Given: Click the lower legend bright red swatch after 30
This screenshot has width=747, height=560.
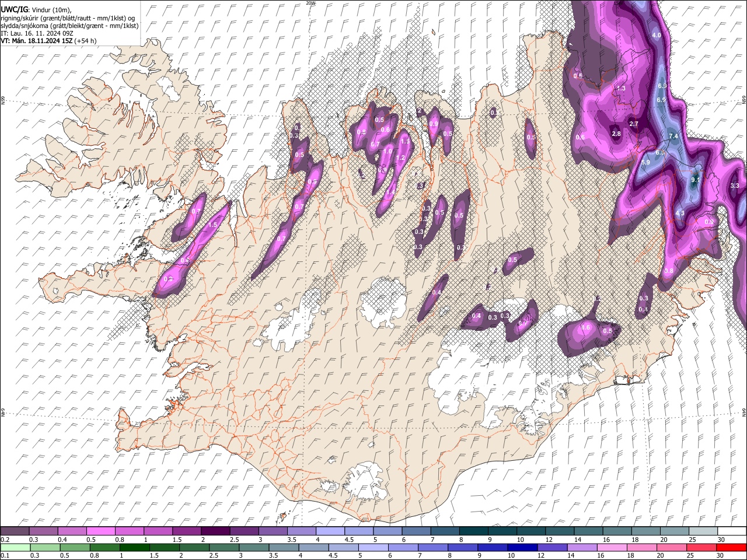Looking at the screenshot, I should [732, 547].
